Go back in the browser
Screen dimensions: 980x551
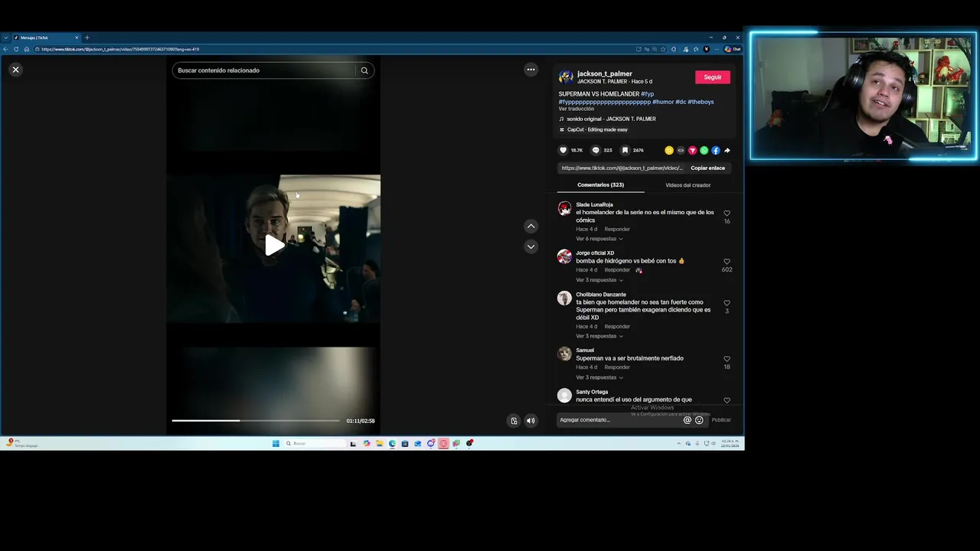click(x=5, y=49)
